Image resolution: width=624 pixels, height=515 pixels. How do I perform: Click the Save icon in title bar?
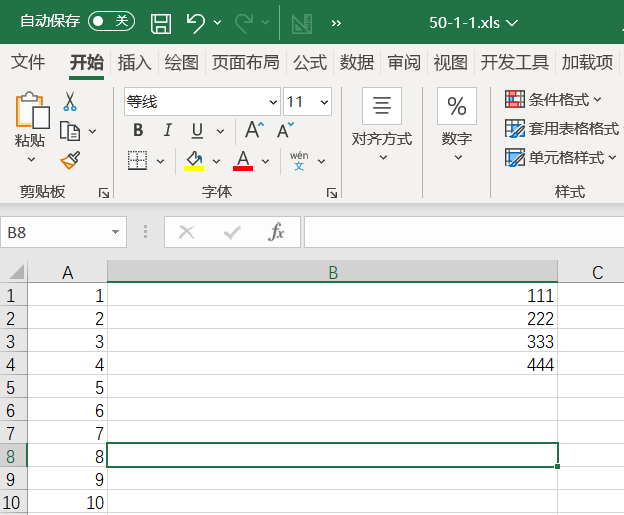pyautogui.click(x=160, y=22)
